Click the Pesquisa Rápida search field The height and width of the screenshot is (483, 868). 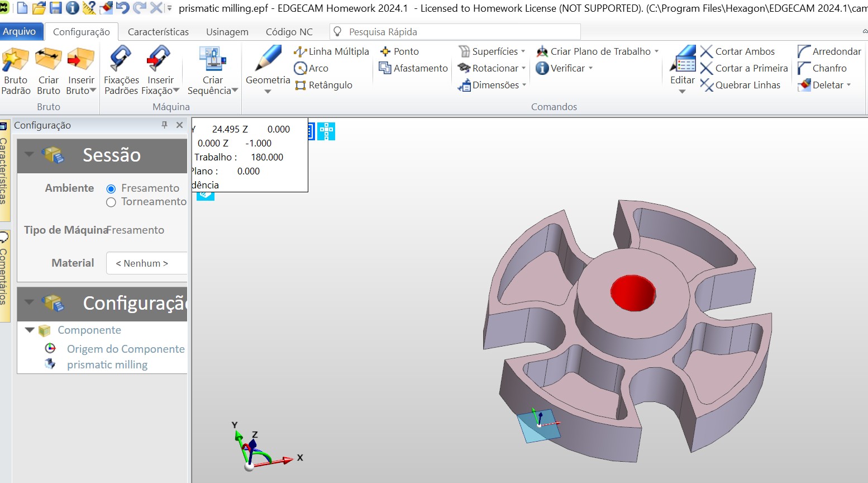pyautogui.click(x=455, y=32)
